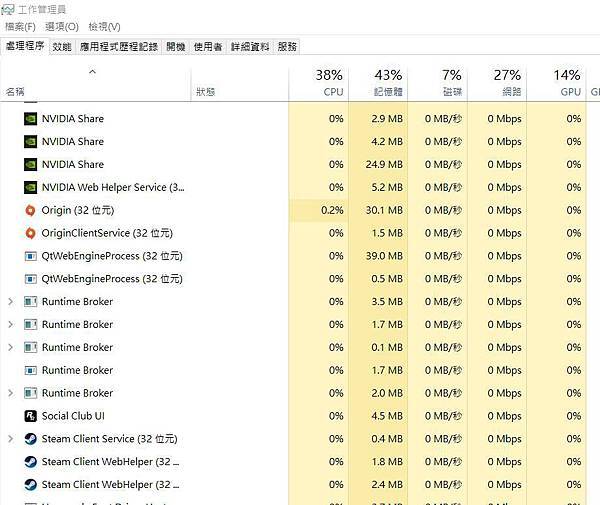Sort by the 14% GPU column header
This screenshot has height=505, width=600.
click(556, 83)
